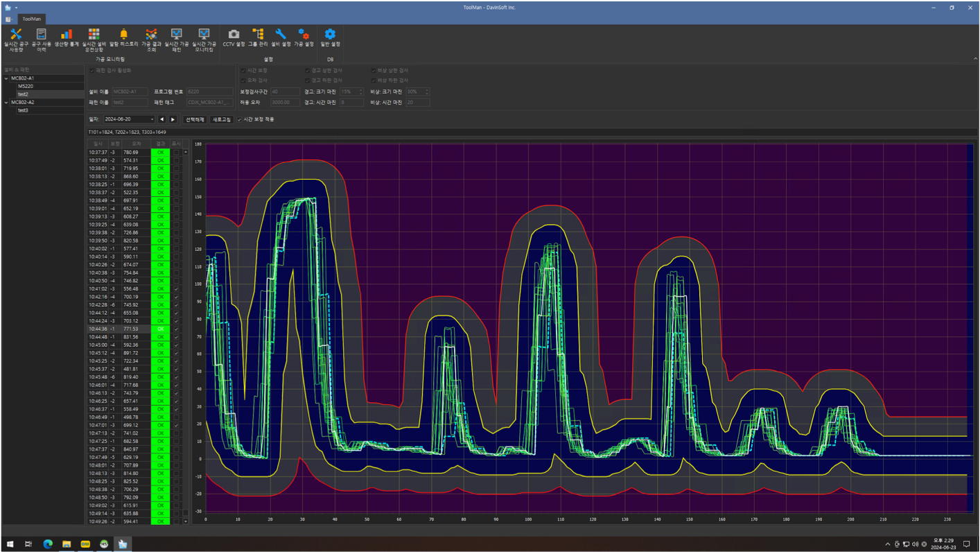Open 그룹 관리 hierarchy icon

click(x=258, y=37)
